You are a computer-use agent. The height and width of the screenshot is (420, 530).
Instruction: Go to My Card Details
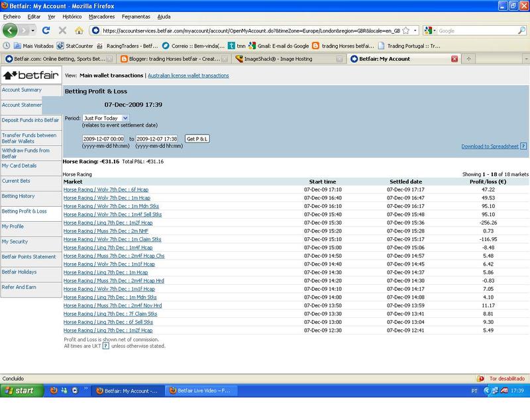click(x=19, y=166)
